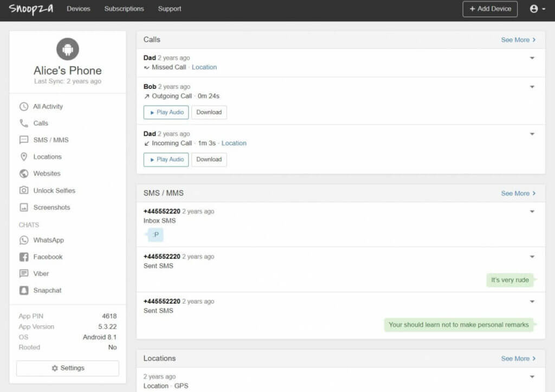Viewport: 555px width, 392px height.
Task: Open All Activity in sidebar
Action: point(48,107)
